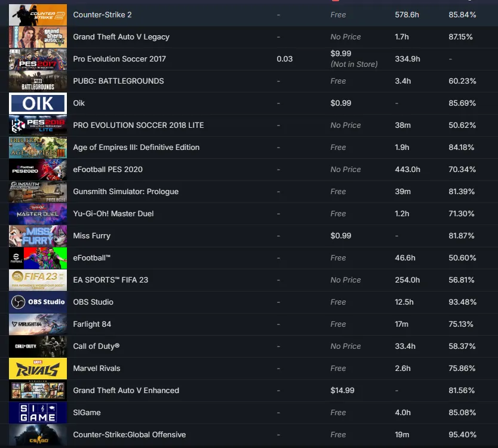Click the eFootball™ game name

(x=92, y=257)
